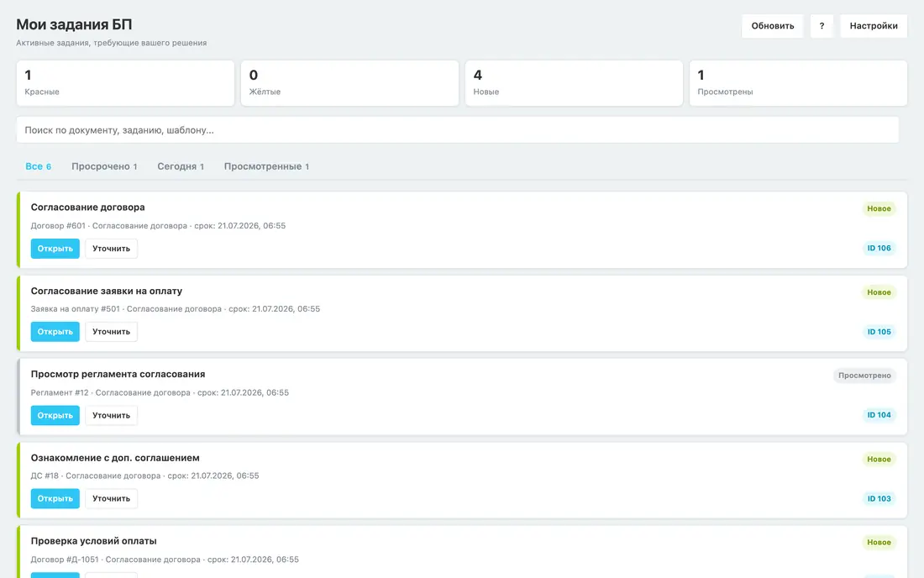Select the Просмотрены counter card

tap(798, 83)
